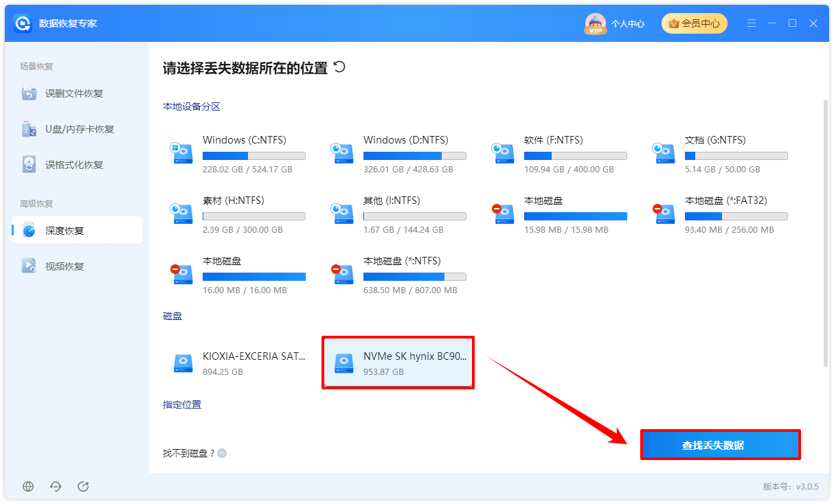Click the 深度恢复 scan icon

coord(29,231)
